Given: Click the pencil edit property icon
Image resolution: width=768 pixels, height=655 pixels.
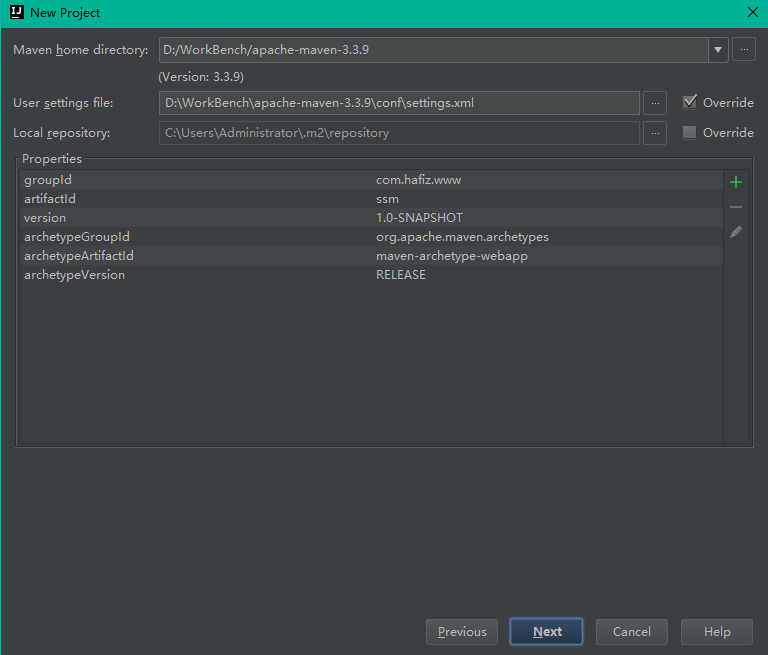Looking at the screenshot, I should tap(736, 232).
